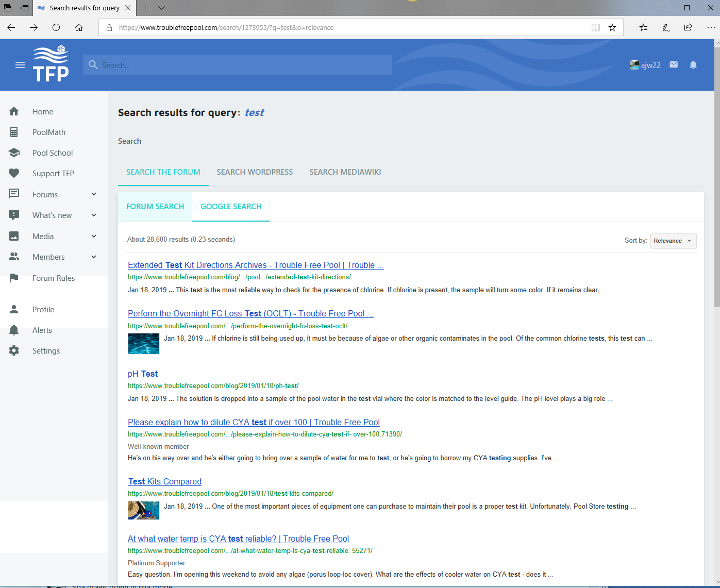
Task: Open dilute CYA test if over 100 link
Action: (254, 422)
